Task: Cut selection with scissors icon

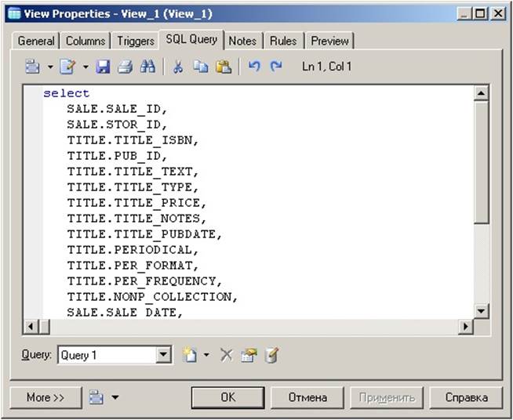Action: (177, 67)
